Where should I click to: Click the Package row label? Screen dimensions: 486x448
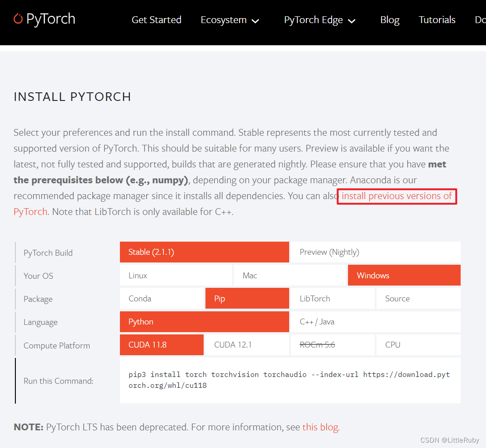coord(38,299)
